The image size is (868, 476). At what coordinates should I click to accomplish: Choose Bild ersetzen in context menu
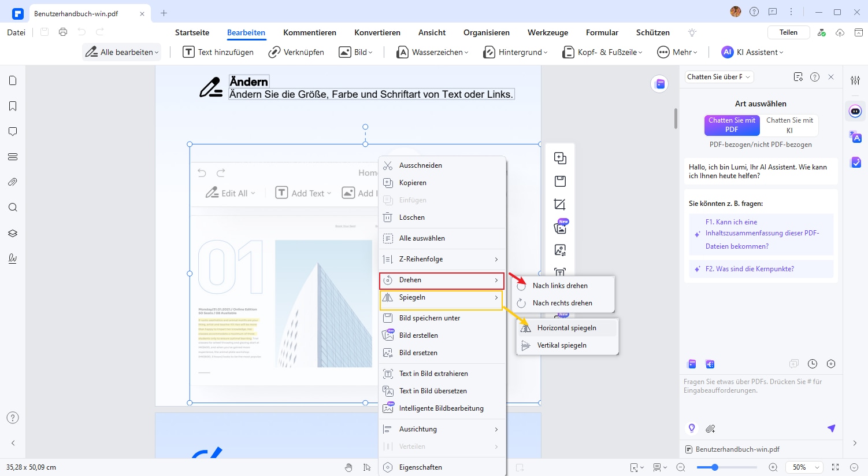pyautogui.click(x=442, y=353)
